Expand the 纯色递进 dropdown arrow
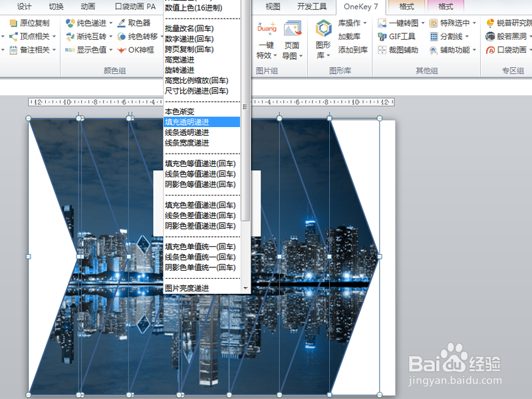Image resolution: width=532 pixels, height=399 pixels. [x=110, y=23]
